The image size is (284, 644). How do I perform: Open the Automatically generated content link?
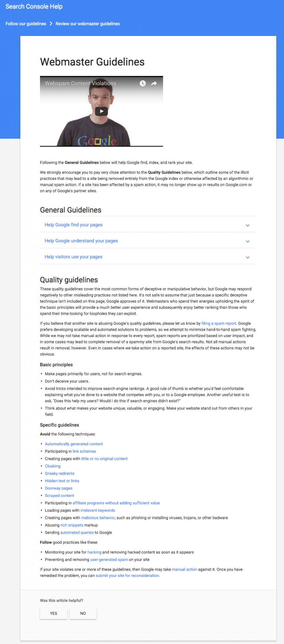coord(74,444)
